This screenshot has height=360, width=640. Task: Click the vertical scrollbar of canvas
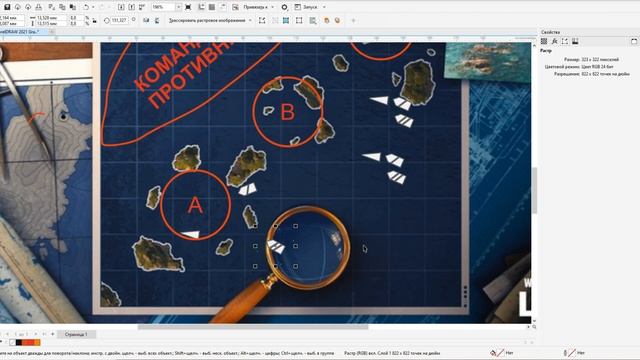534,190
